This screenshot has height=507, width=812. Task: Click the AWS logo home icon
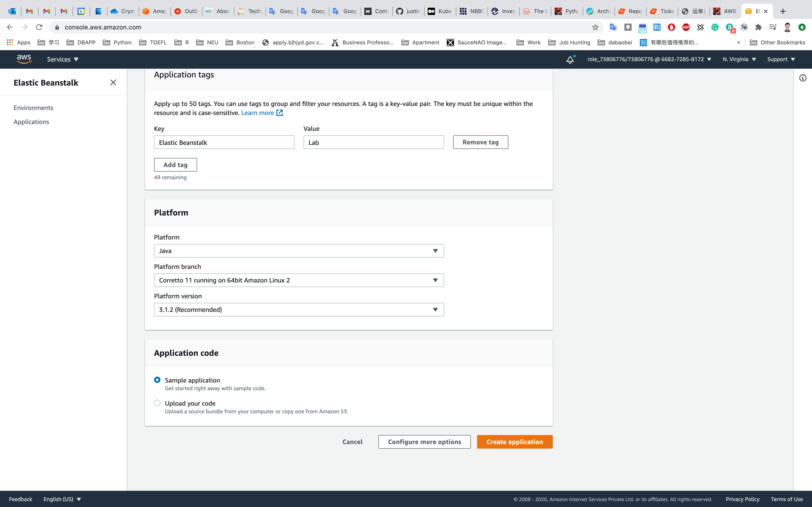pyautogui.click(x=24, y=59)
